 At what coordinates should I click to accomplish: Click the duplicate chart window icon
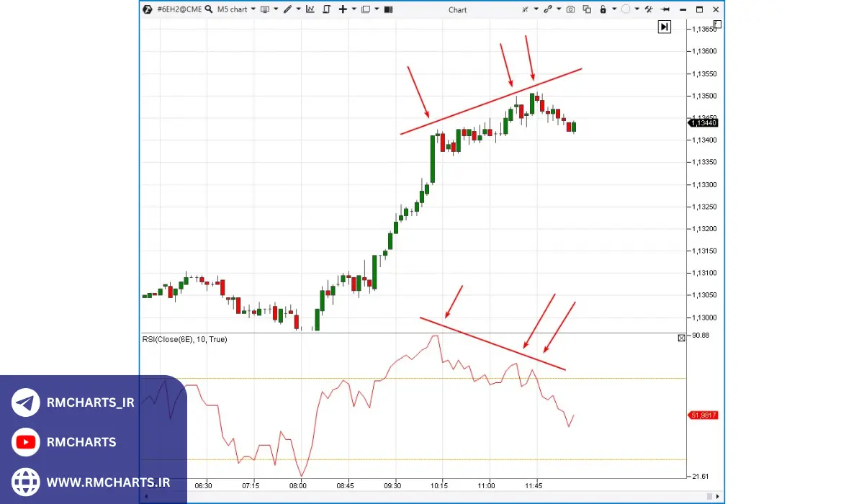587,9
